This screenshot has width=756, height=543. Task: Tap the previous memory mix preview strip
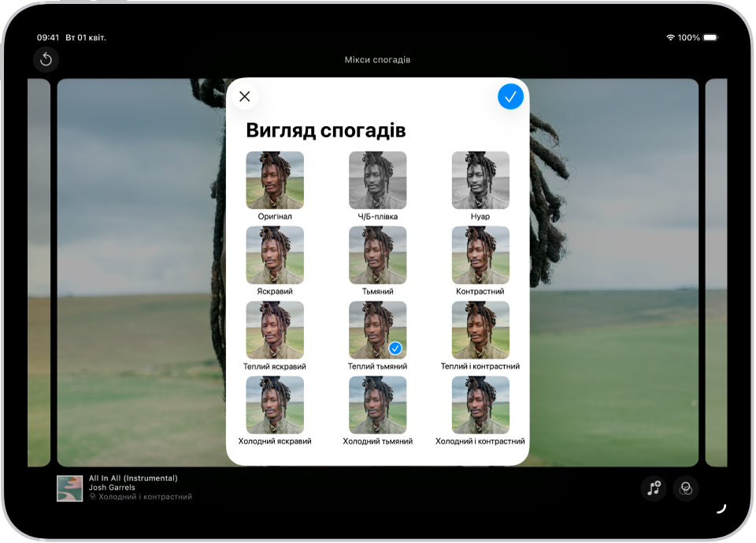point(39,273)
